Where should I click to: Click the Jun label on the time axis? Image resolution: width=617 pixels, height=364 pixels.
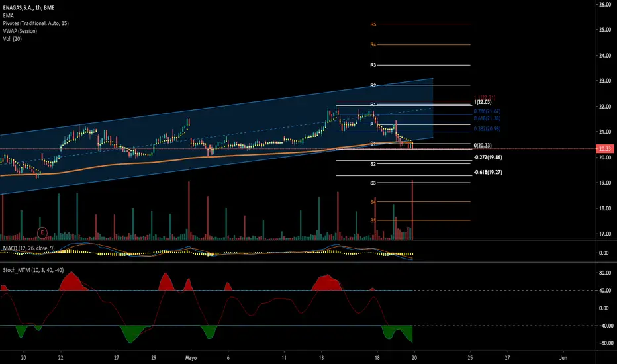coord(563,358)
